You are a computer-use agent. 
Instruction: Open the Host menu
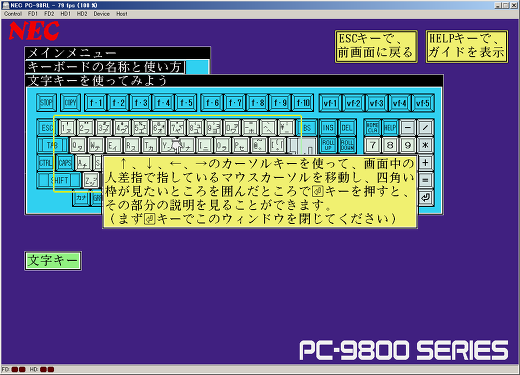[122, 14]
